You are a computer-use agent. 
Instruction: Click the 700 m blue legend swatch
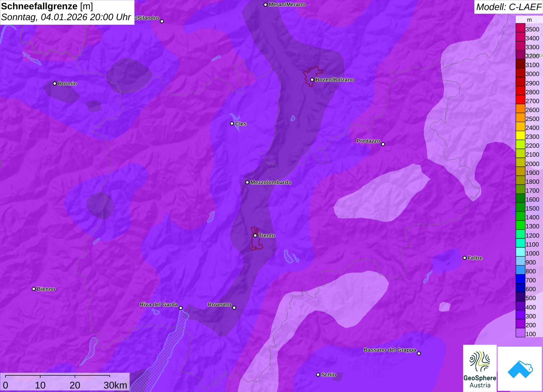tap(520, 279)
